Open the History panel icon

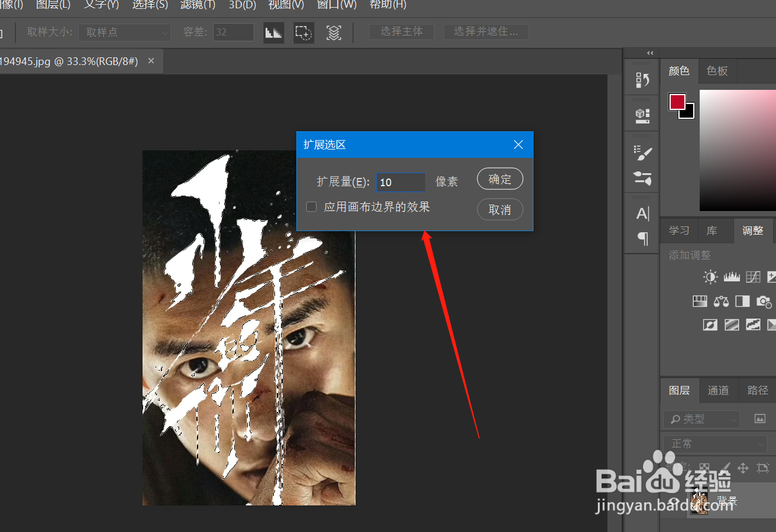coord(642,80)
